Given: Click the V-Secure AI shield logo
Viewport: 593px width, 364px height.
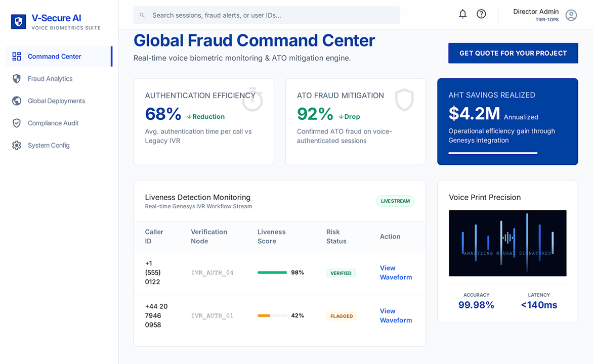Looking at the screenshot, I should pos(18,22).
